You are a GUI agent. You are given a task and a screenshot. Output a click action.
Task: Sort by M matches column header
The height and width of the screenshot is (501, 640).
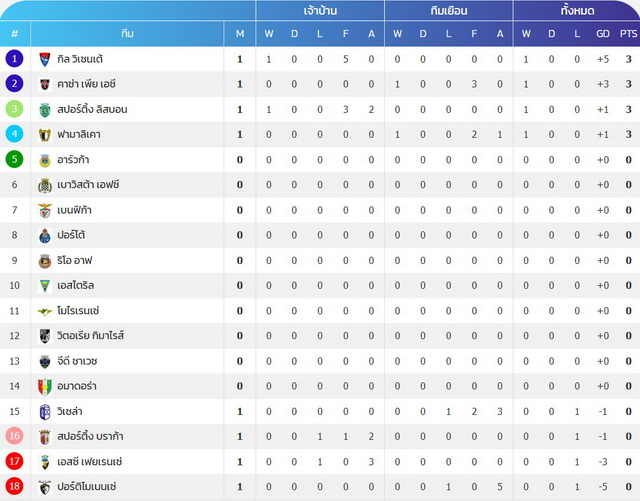(240, 33)
